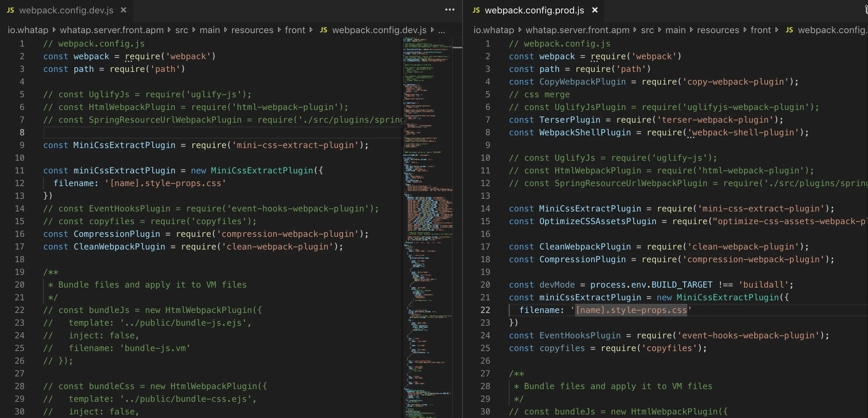Click the minimap in the left editor
Image resolution: width=868 pixels, height=418 pixels.
tap(428, 227)
